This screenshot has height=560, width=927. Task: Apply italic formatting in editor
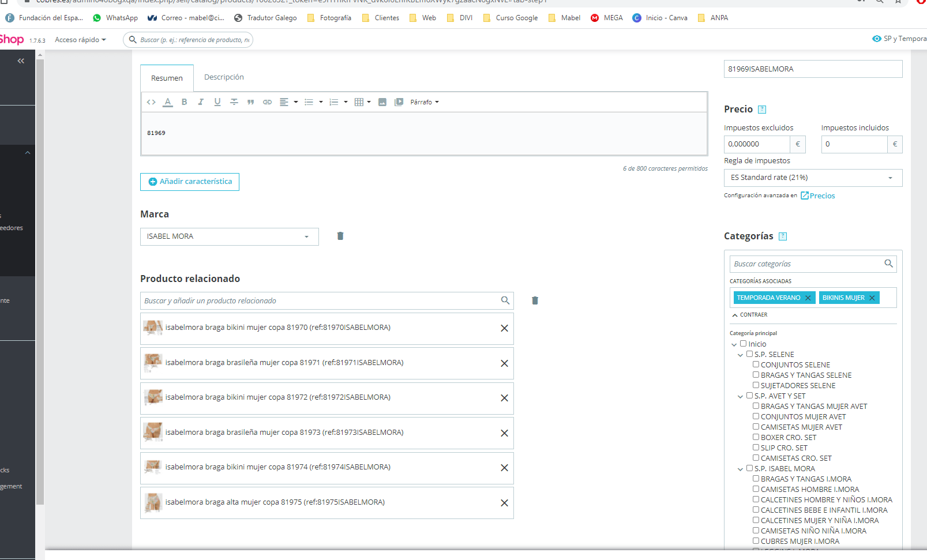coord(201,102)
